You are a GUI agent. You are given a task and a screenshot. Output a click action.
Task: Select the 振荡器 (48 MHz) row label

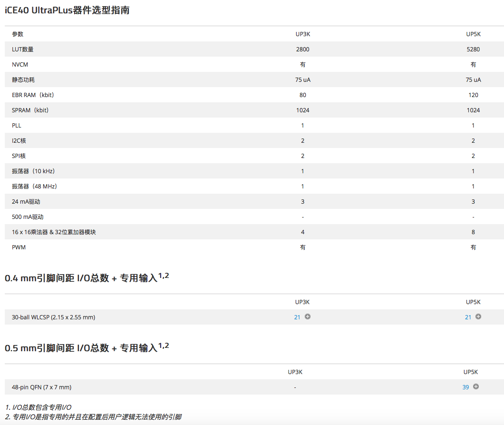click(34, 186)
